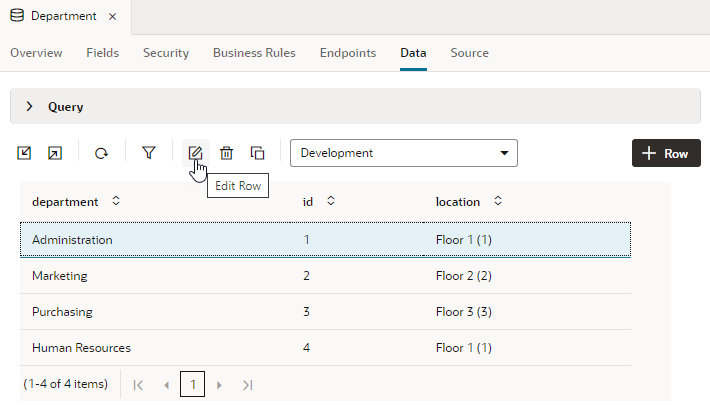Screen dimensions: 710x407
Task: Close the Department tab
Action: 112,17
